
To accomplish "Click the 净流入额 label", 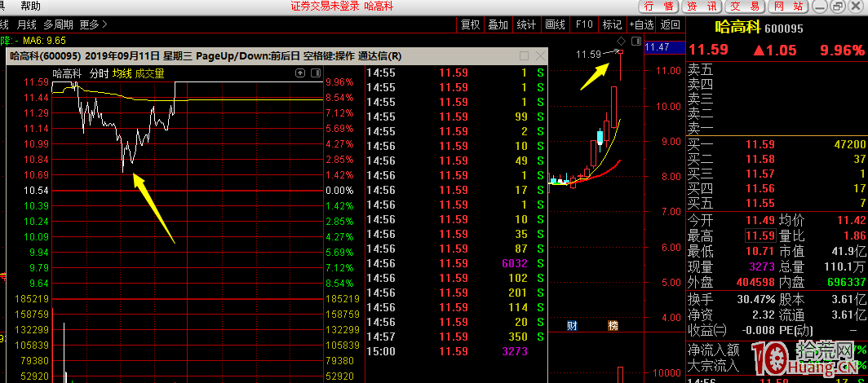I will [713, 350].
